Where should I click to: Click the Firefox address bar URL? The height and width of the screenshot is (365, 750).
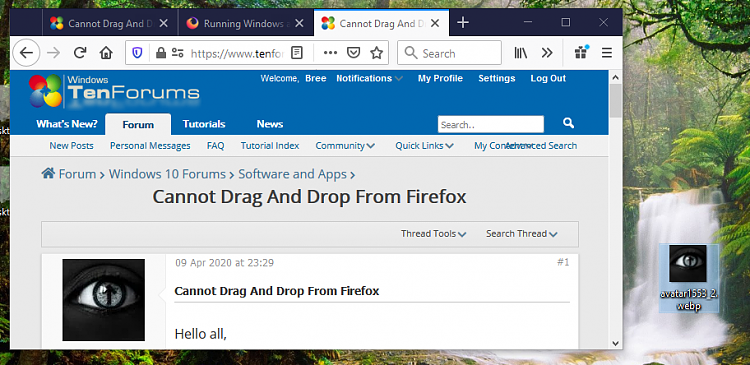pyautogui.click(x=237, y=53)
